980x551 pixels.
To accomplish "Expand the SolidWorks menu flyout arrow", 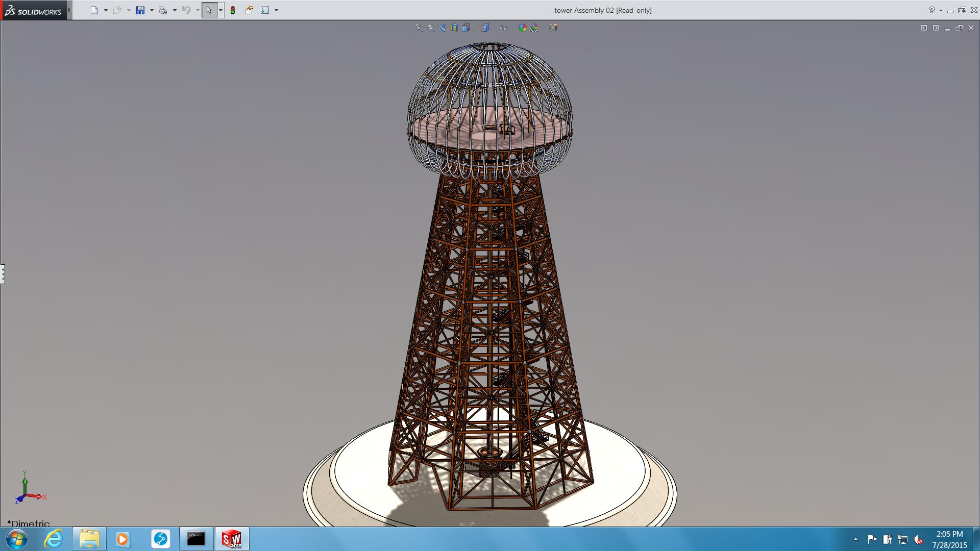I will [69, 10].
